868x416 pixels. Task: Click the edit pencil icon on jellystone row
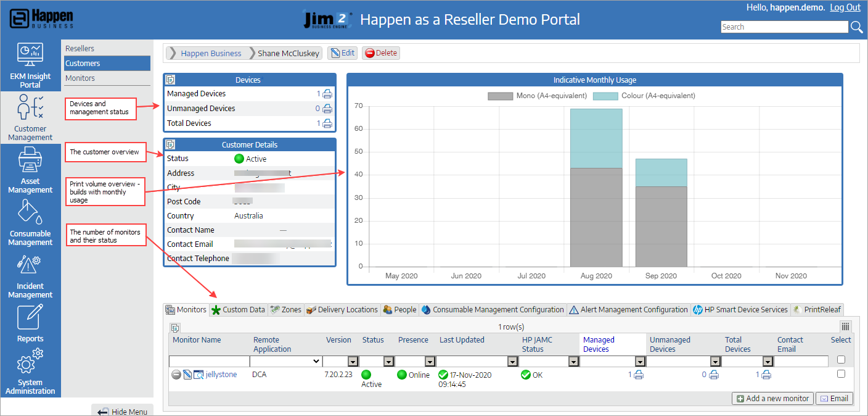(187, 374)
